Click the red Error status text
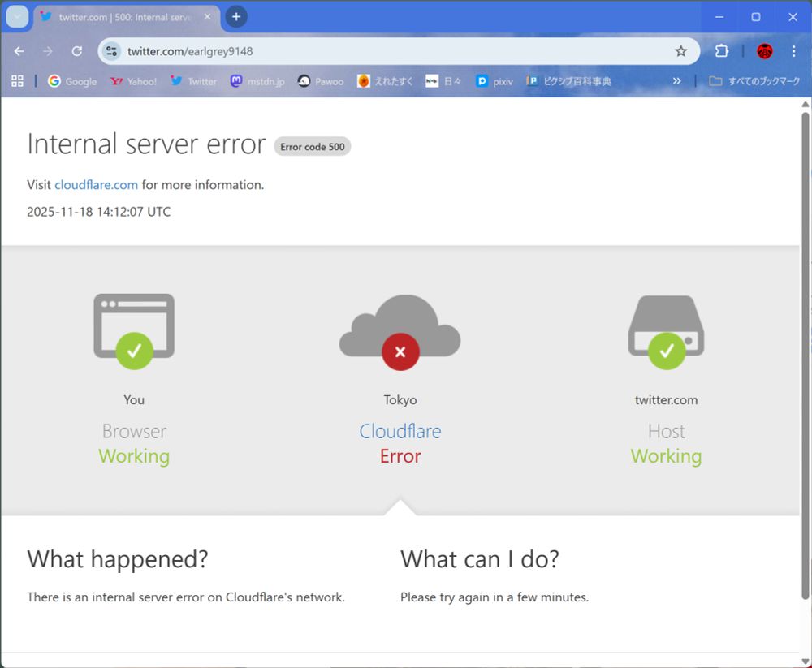Viewport: 812px width, 668px height. tap(400, 456)
